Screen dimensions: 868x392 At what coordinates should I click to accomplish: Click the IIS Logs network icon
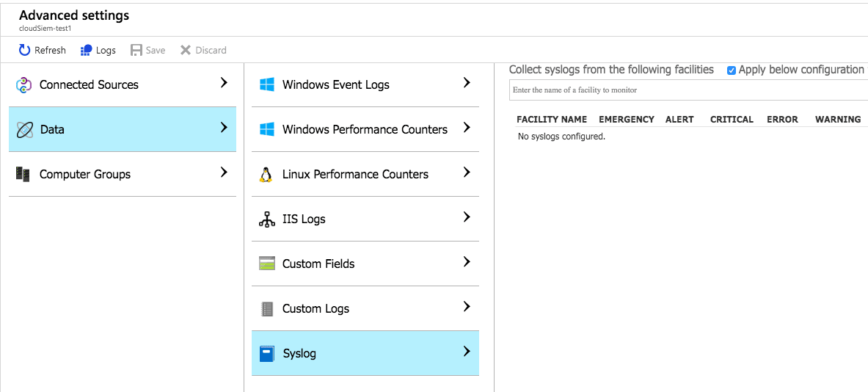click(x=267, y=219)
